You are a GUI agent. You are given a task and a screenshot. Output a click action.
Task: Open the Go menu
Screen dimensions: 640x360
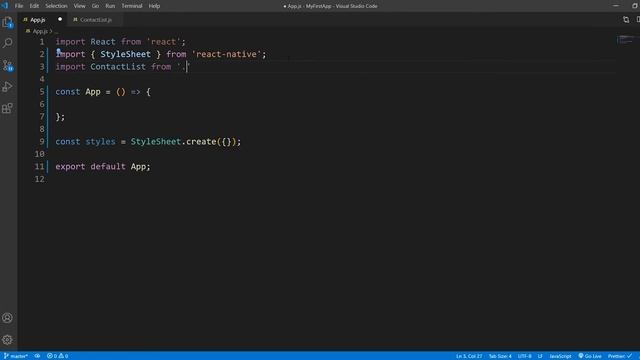point(96,6)
